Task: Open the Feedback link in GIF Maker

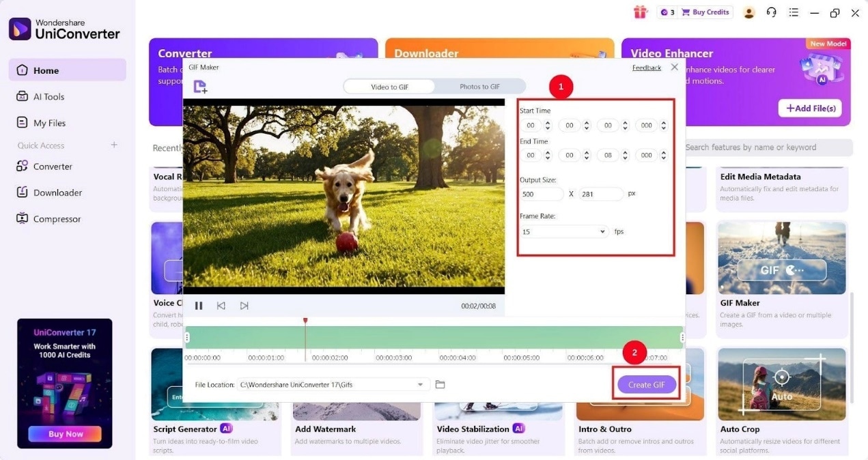Action: 646,68
